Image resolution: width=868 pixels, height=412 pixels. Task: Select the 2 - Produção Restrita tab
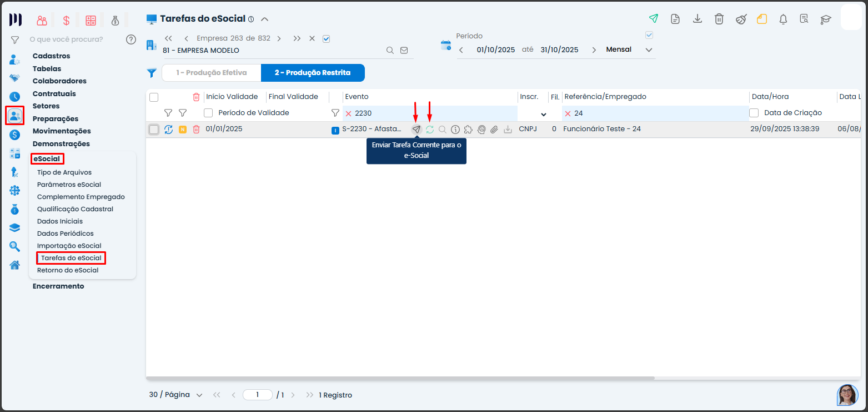coord(313,73)
